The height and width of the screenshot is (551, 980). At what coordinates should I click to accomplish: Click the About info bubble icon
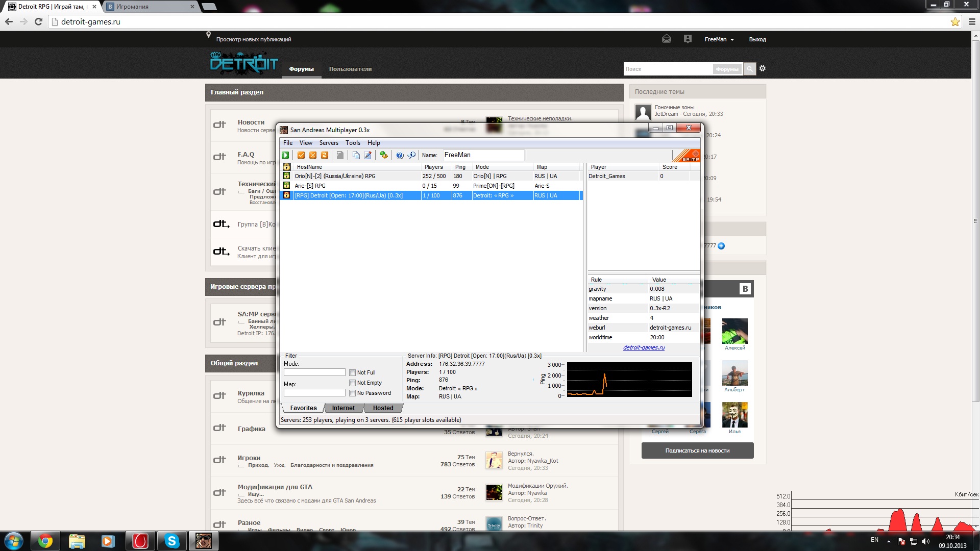[x=411, y=155]
